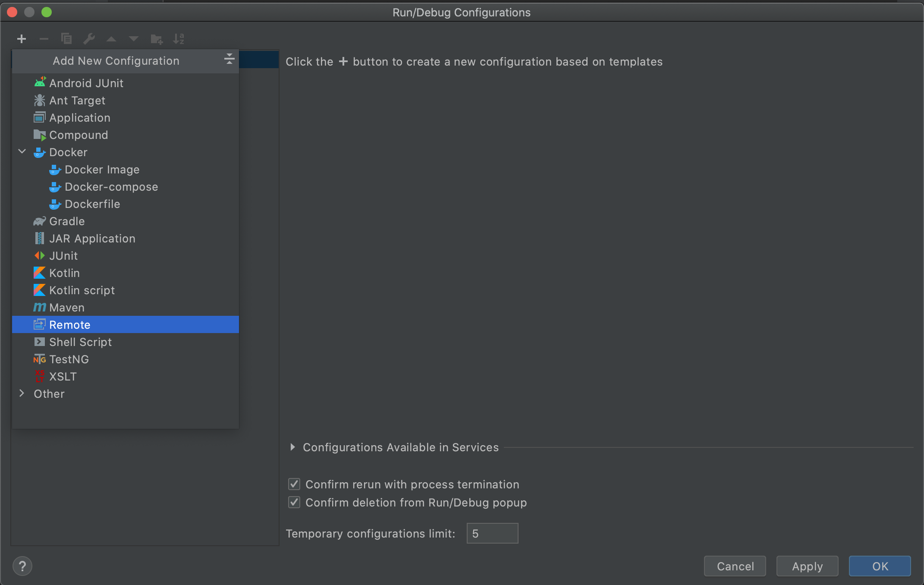Toggle Confirm deletion from Run/Debug popup

[x=294, y=502]
